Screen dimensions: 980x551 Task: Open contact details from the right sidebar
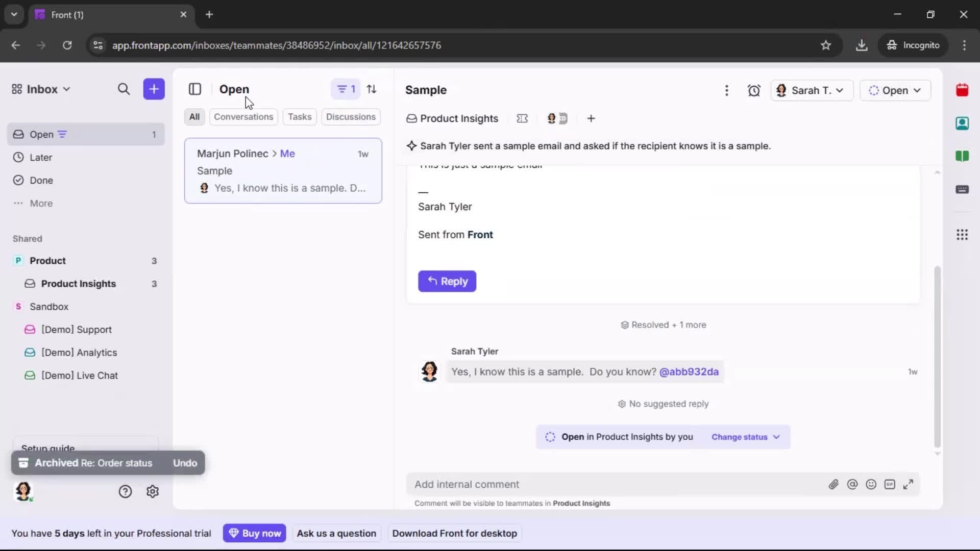pos(963,123)
